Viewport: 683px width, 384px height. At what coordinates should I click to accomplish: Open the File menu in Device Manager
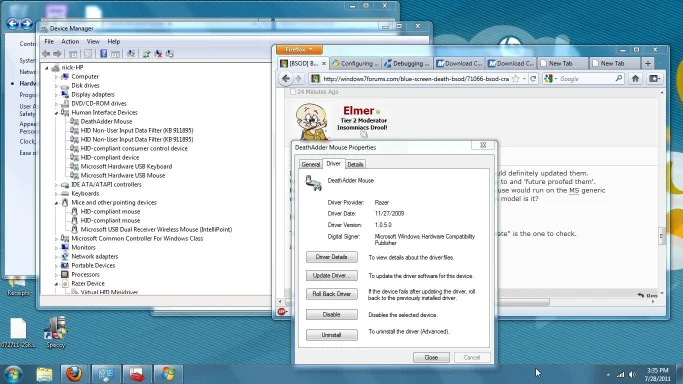pyautogui.click(x=49, y=41)
